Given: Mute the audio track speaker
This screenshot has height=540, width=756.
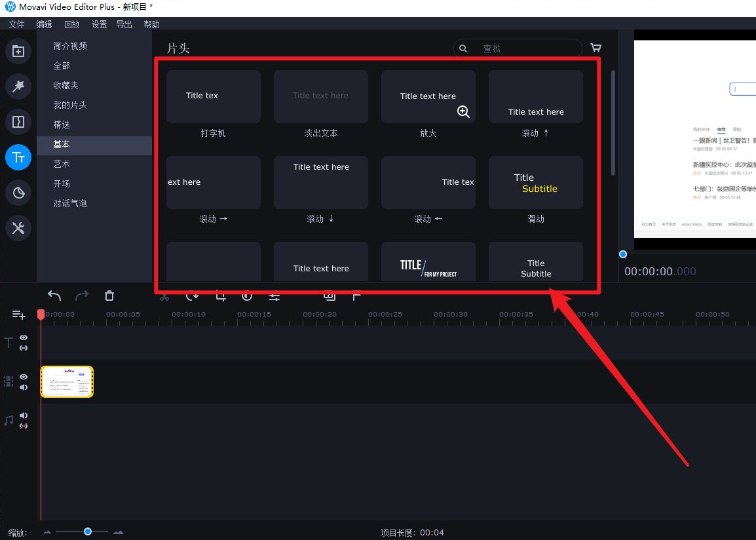Looking at the screenshot, I should 24,415.
